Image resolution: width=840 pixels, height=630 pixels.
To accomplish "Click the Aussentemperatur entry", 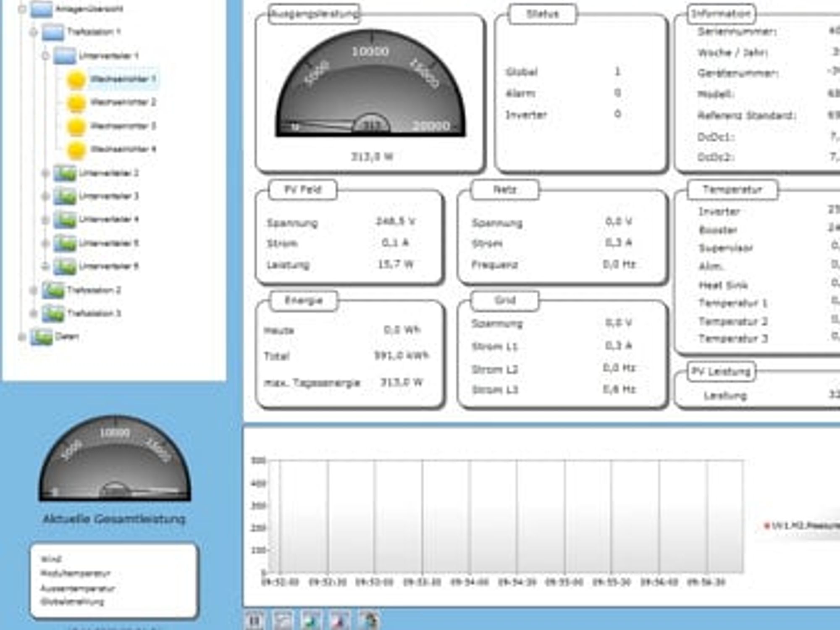I will 78,588.
